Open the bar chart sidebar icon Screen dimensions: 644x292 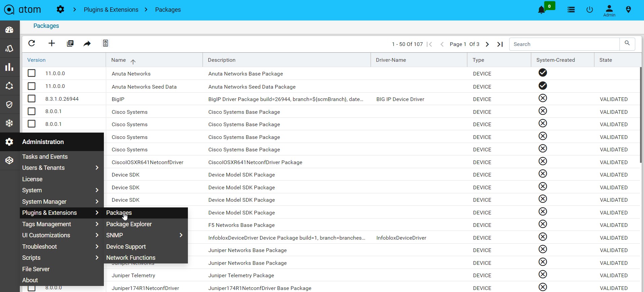tap(9, 67)
